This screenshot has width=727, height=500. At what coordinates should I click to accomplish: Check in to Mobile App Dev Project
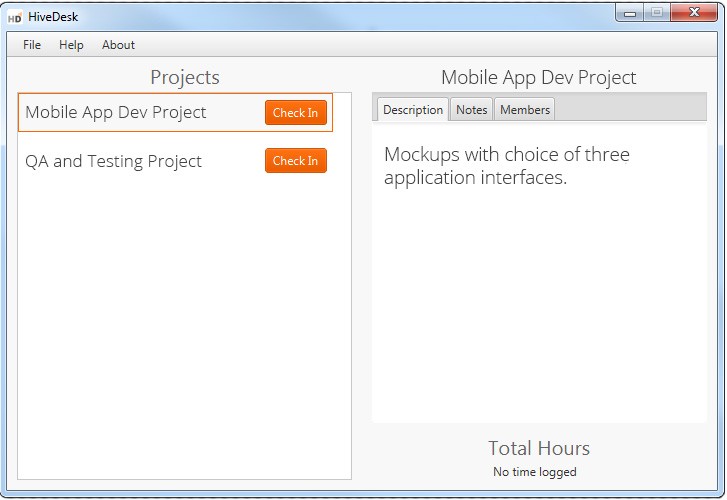(296, 113)
